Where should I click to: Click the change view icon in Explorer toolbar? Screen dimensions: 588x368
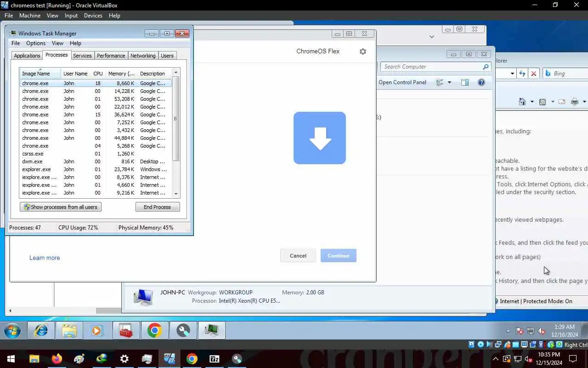(x=440, y=82)
